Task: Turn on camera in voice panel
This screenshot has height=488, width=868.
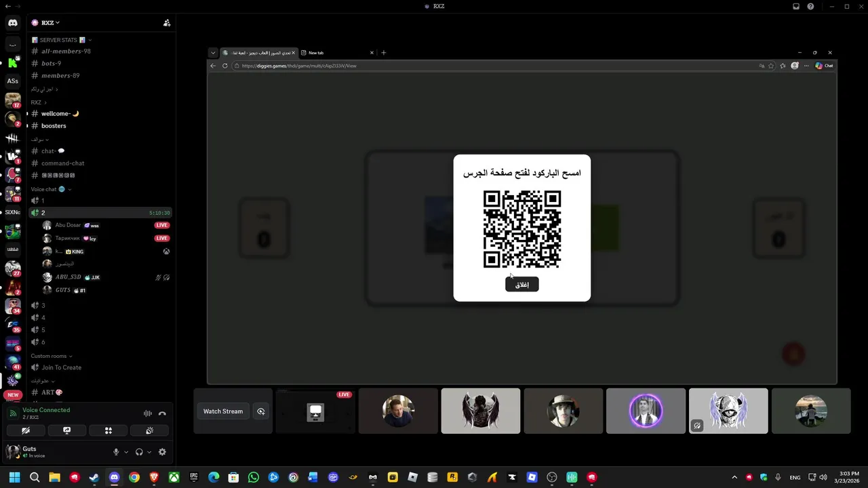Action: tap(26, 430)
